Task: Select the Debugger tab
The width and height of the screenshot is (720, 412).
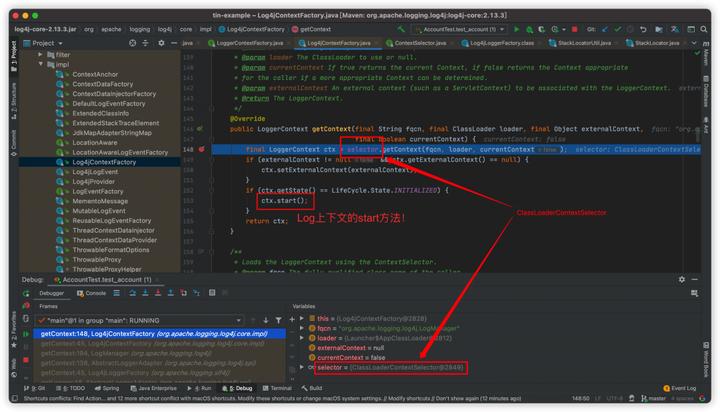Action: [x=51, y=293]
